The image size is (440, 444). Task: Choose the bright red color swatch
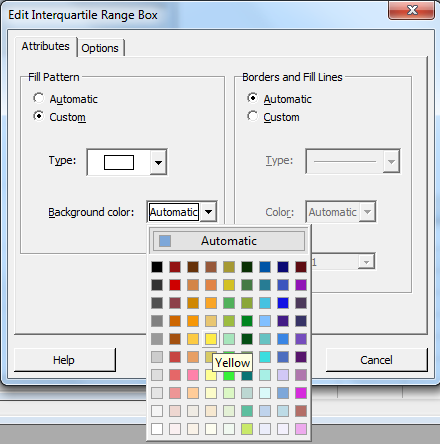(x=175, y=285)
